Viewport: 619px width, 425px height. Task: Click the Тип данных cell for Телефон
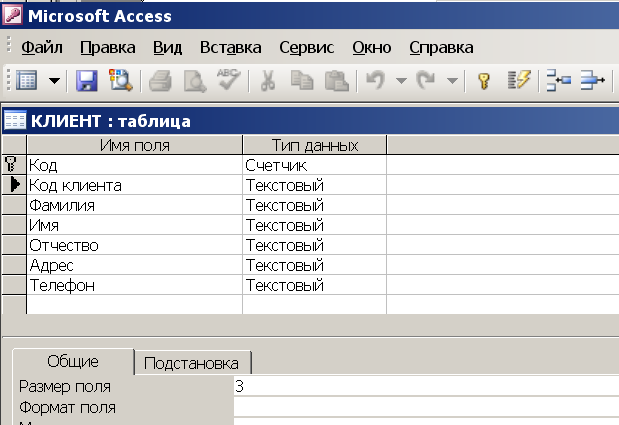click(x=314, y=285)
